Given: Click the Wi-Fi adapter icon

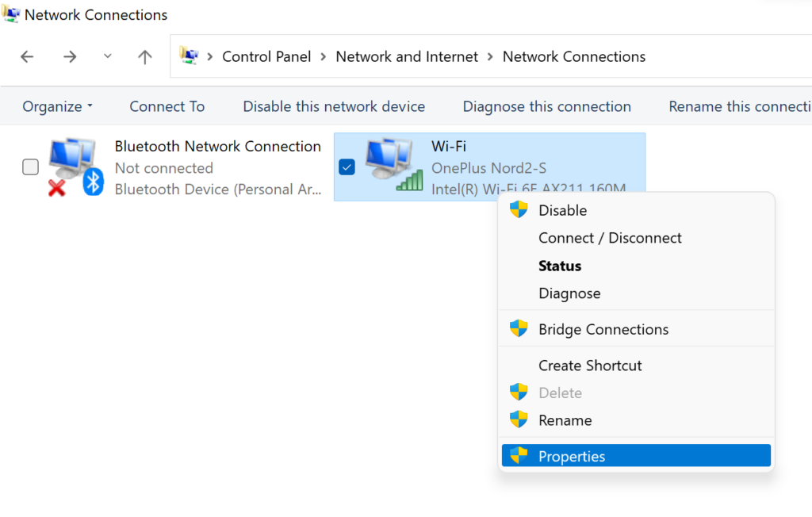Looking at the screenshot, I should [x=393, y=166].
